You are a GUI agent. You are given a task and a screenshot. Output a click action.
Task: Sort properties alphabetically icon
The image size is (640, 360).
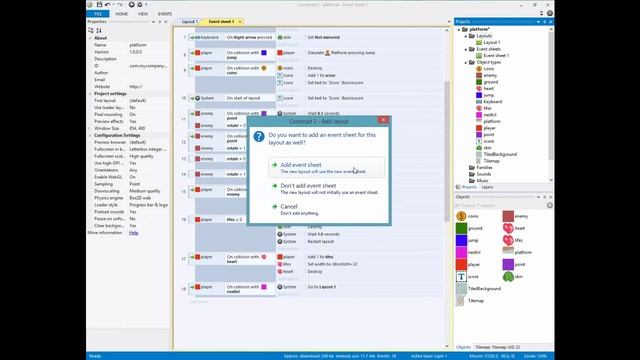(x=99, y=30)
